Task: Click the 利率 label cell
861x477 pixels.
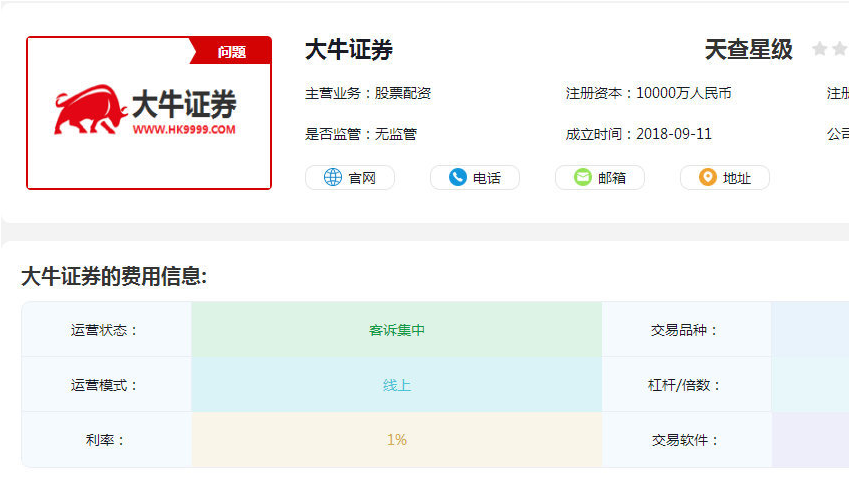Action: [107, 439]
